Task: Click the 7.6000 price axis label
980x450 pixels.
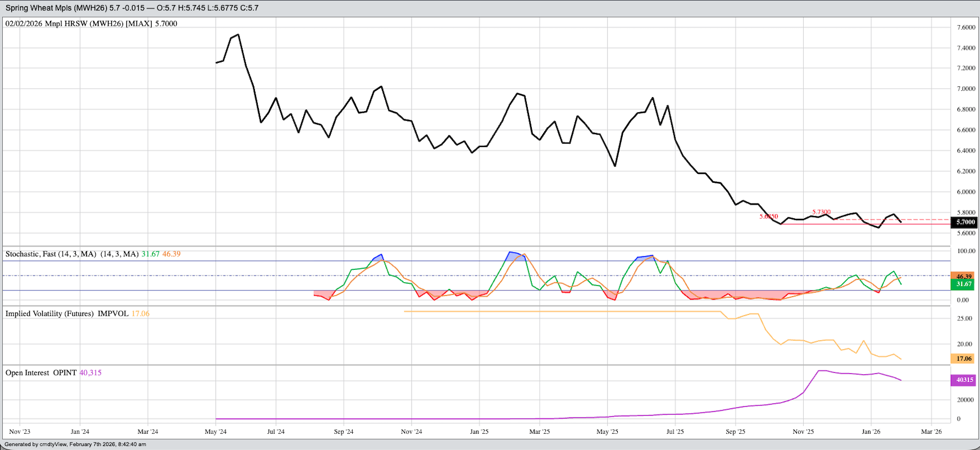Action: click(965, 27)
